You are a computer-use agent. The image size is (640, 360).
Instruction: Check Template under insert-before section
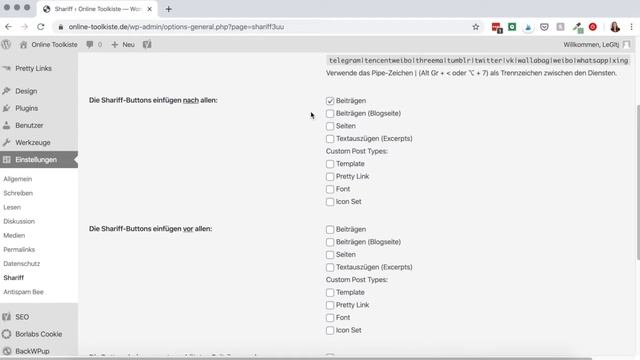click(x=330, y=293)
